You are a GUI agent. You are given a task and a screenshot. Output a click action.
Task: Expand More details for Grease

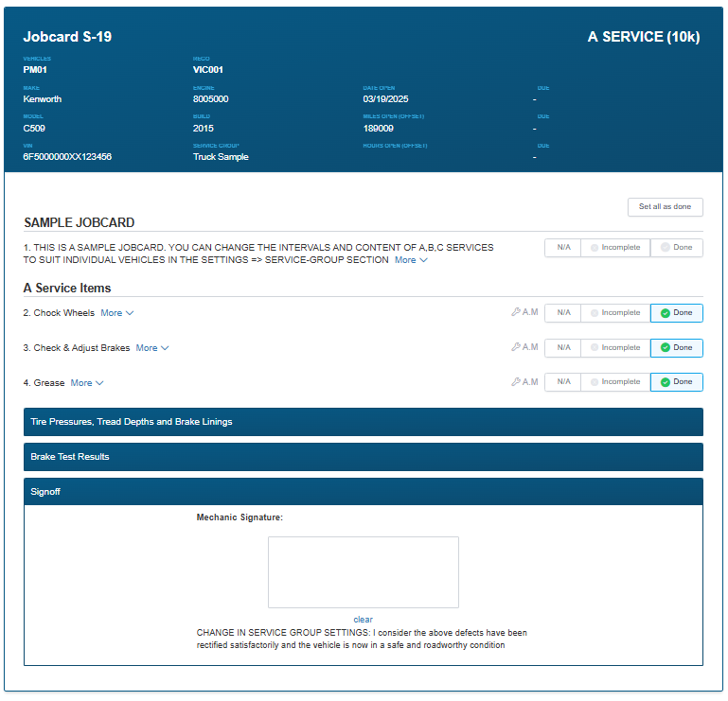(x=86, y=383)
